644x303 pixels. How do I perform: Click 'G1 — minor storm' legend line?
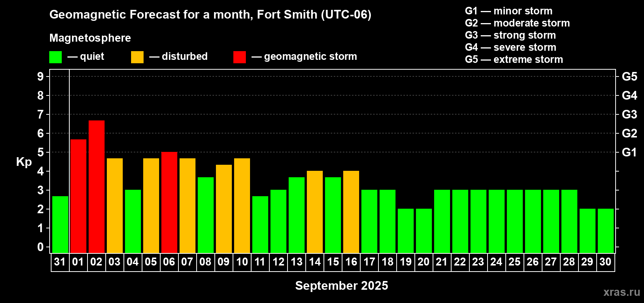coord(509,11)
